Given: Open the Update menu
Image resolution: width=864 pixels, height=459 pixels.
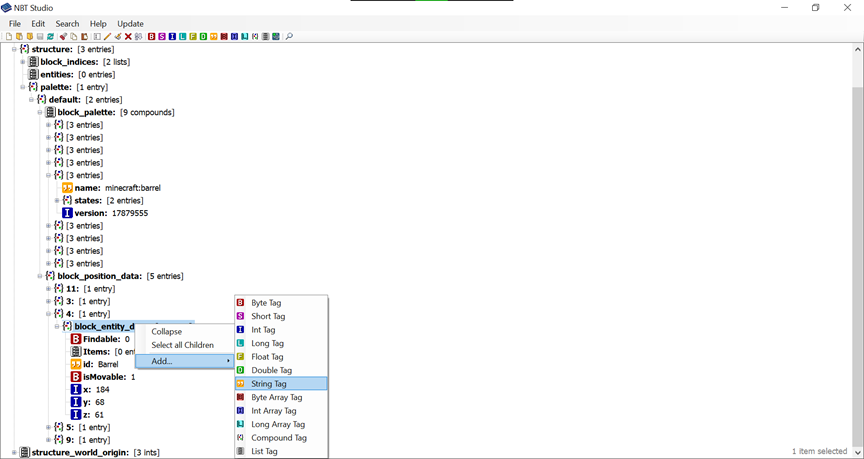Looking at the screenshot, I should click(130, 23).
